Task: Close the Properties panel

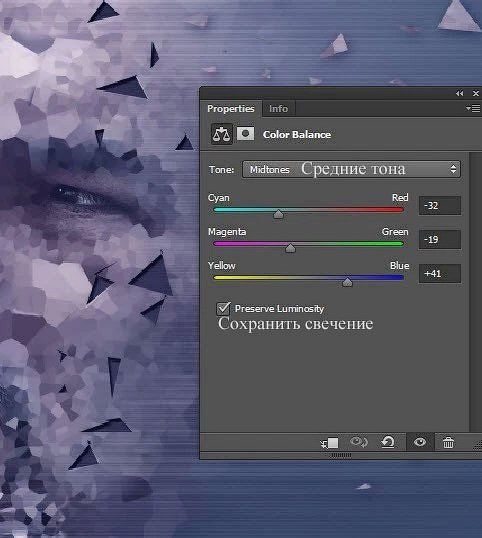Action: (476, 93)
